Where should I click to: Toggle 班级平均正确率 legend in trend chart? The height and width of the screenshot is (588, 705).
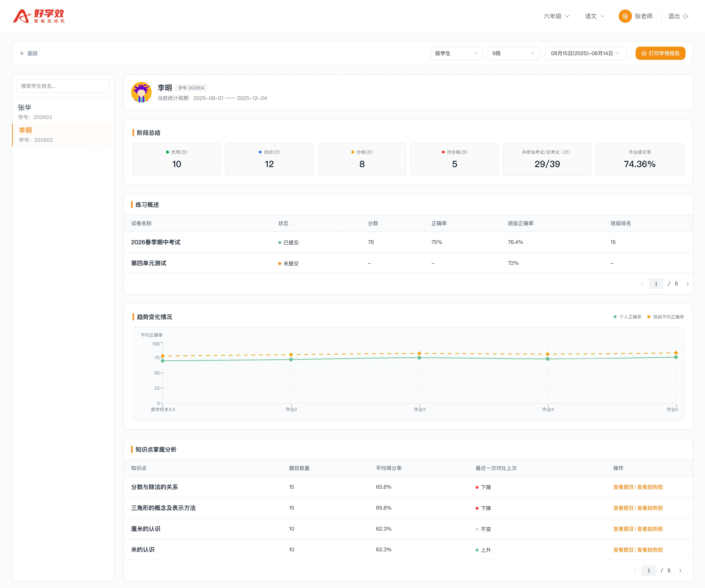tap(665, 317)
